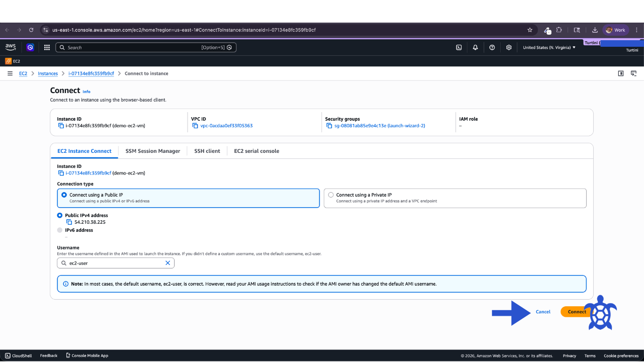
Task: Open the Work profile menu in Chrome
Action: [616, 30]
